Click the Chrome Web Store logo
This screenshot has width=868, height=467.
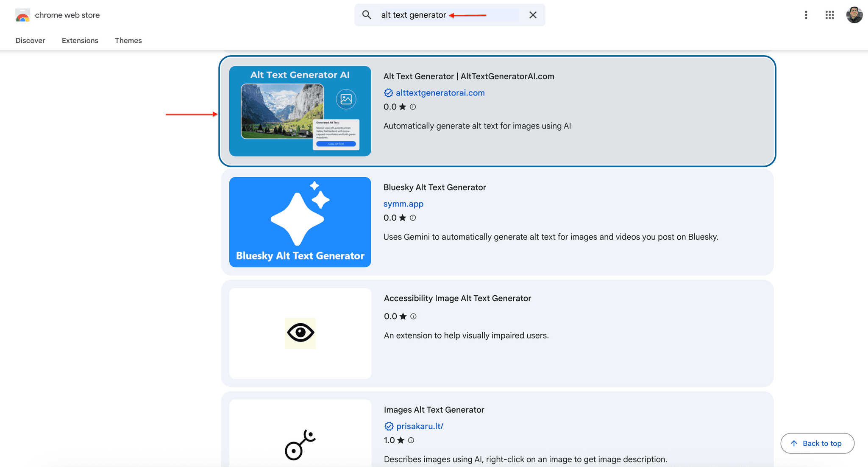22,15
